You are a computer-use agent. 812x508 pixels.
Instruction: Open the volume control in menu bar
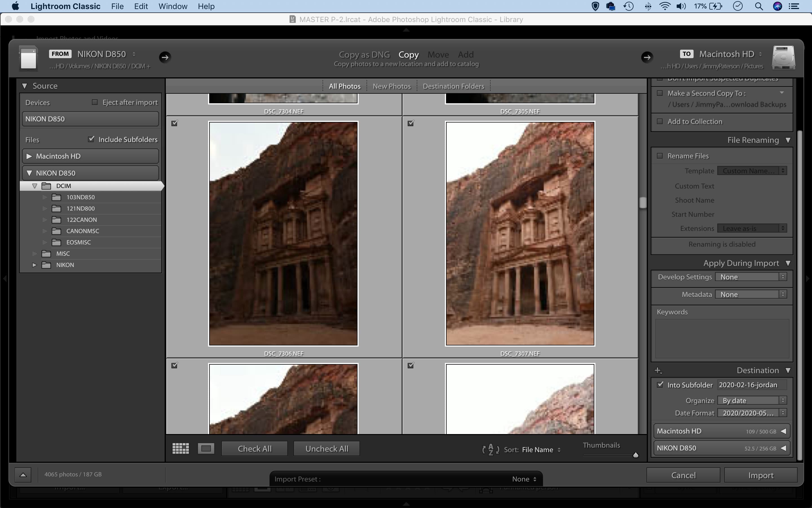click(x=681, y=6)
